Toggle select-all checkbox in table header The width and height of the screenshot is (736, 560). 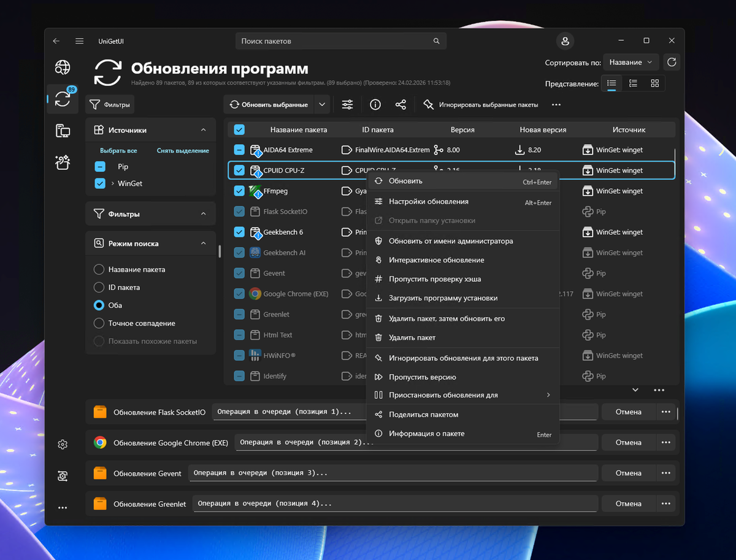239,130
